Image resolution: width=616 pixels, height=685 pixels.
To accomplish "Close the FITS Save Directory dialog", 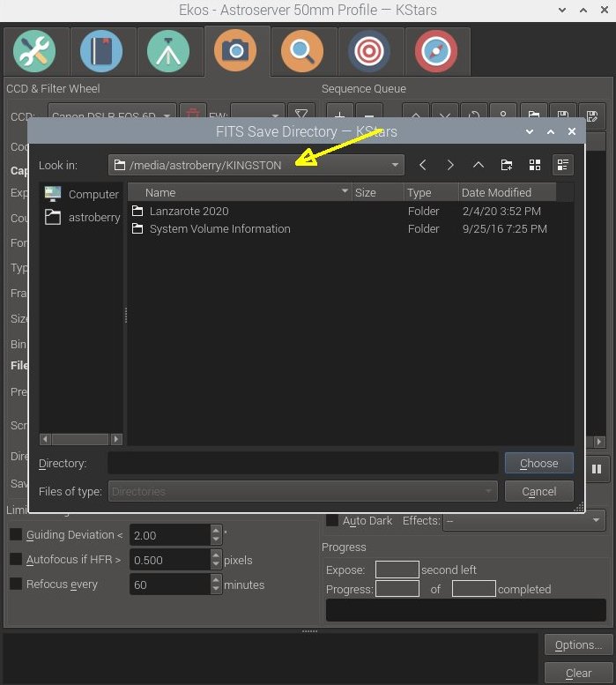I will click(571, 131).
